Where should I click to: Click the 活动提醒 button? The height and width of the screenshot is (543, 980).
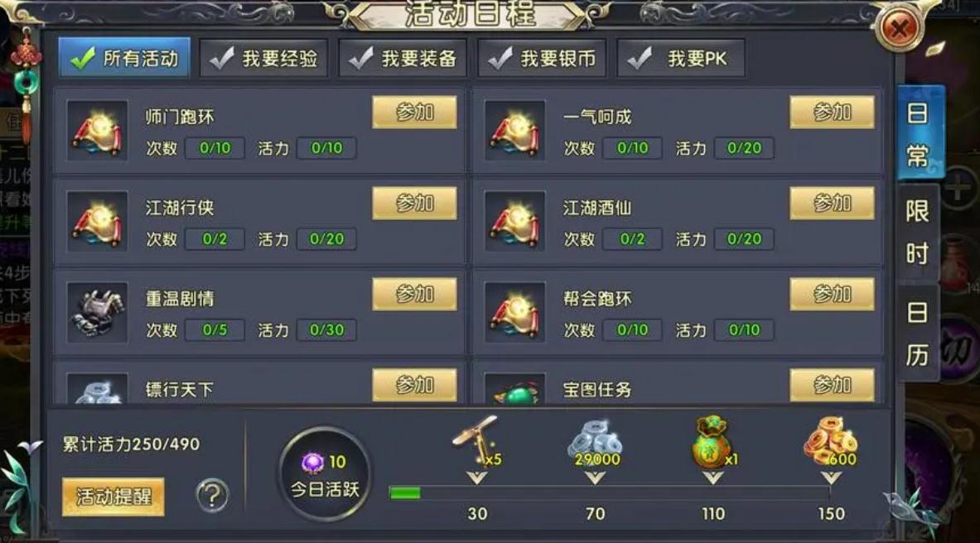(113, 497)
